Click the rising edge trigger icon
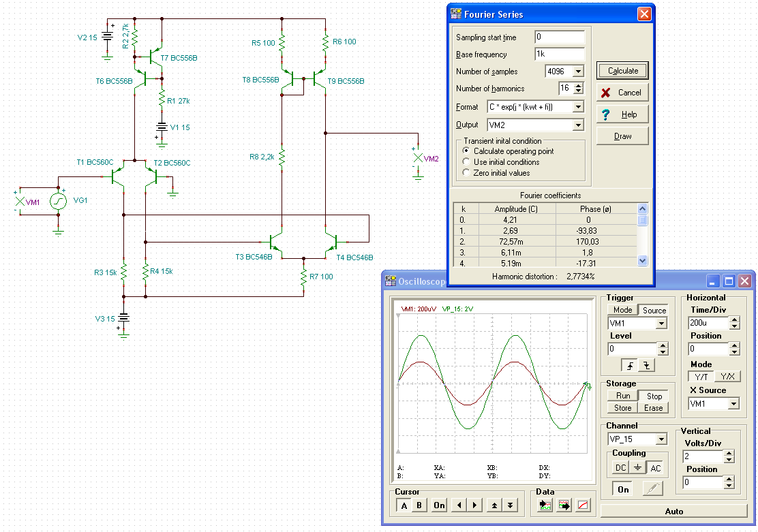 [629, 366]
